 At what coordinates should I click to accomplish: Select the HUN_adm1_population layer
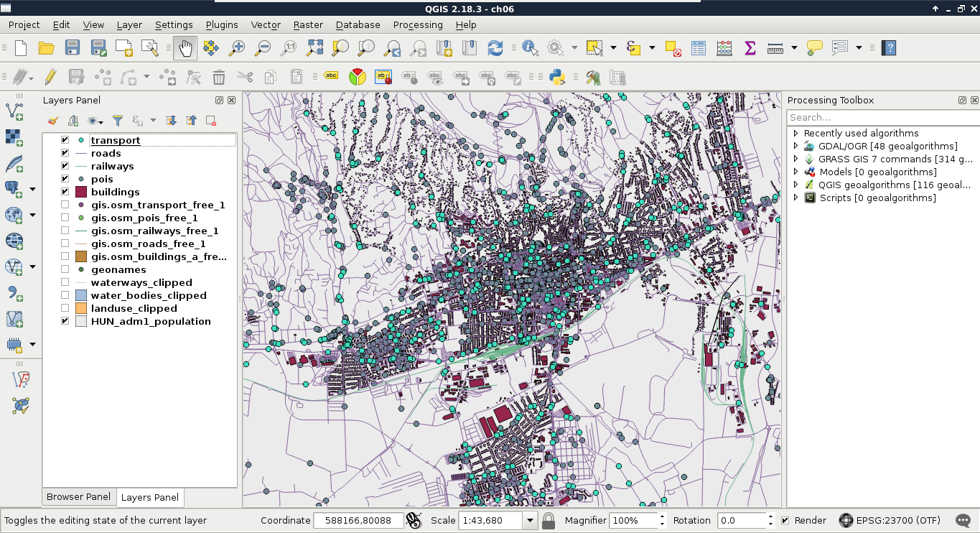point(151,321)
